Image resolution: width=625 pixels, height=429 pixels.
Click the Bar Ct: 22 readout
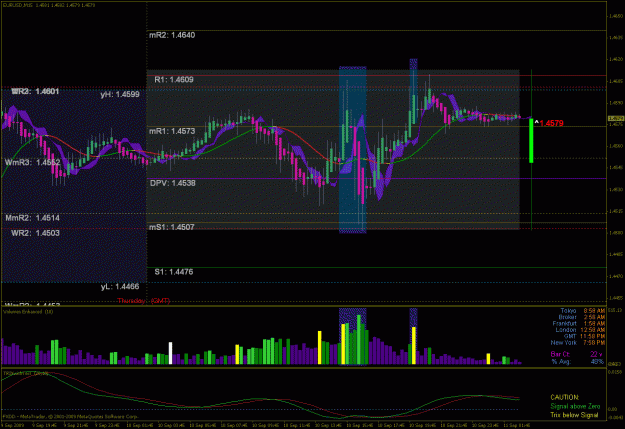[x=576, y=354]
